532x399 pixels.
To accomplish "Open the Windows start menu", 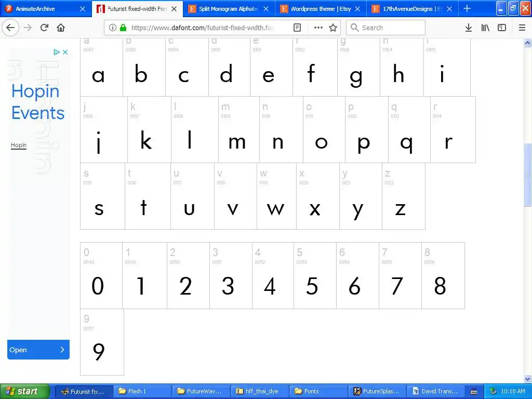I will click(x=25, y=391).
